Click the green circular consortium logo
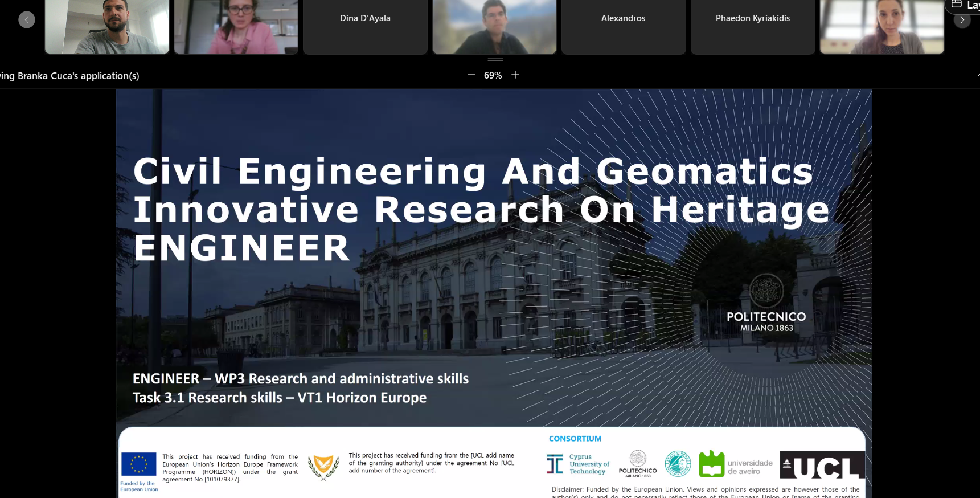Image resolution: width=980 pixels, height=498 pixels. 678,464
